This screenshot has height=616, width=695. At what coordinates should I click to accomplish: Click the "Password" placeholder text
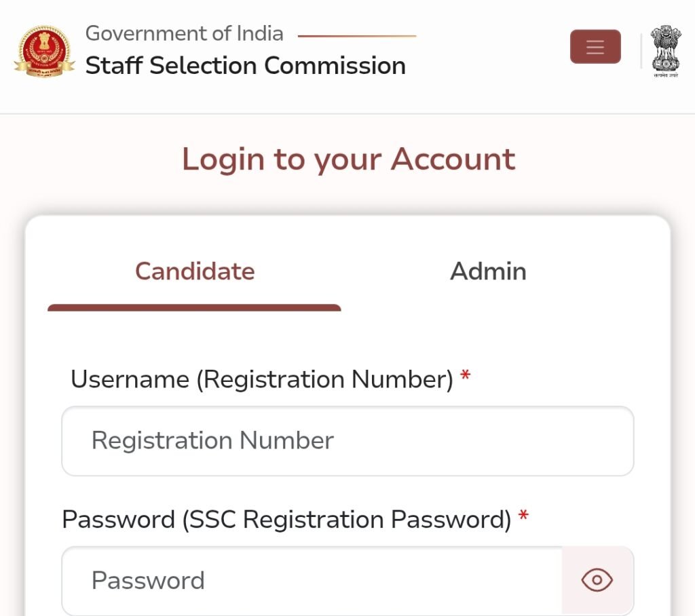(148, 581)
